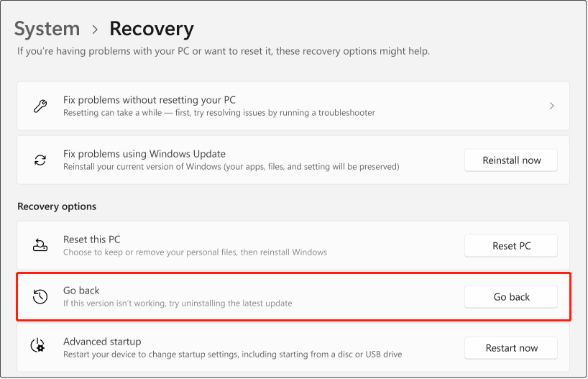588x379 pixels.
Task: Click the Go back row title text
Action: click(81, 291)
